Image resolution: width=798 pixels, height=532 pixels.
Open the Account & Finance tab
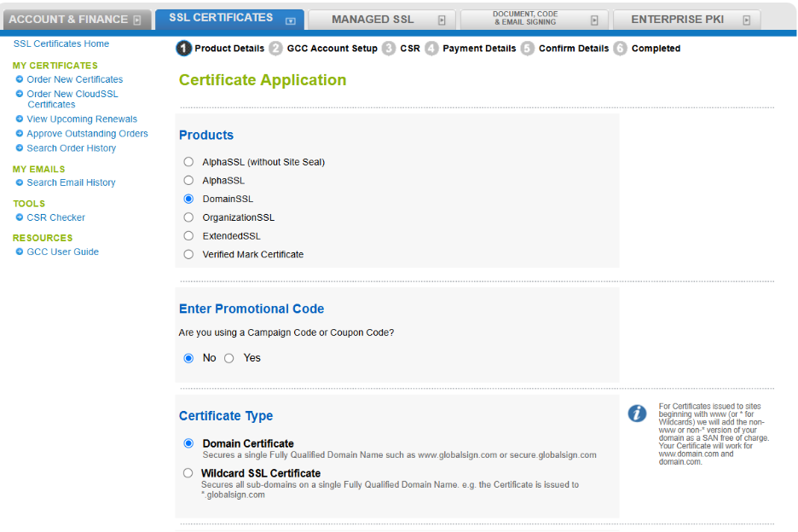coord(68,20)
